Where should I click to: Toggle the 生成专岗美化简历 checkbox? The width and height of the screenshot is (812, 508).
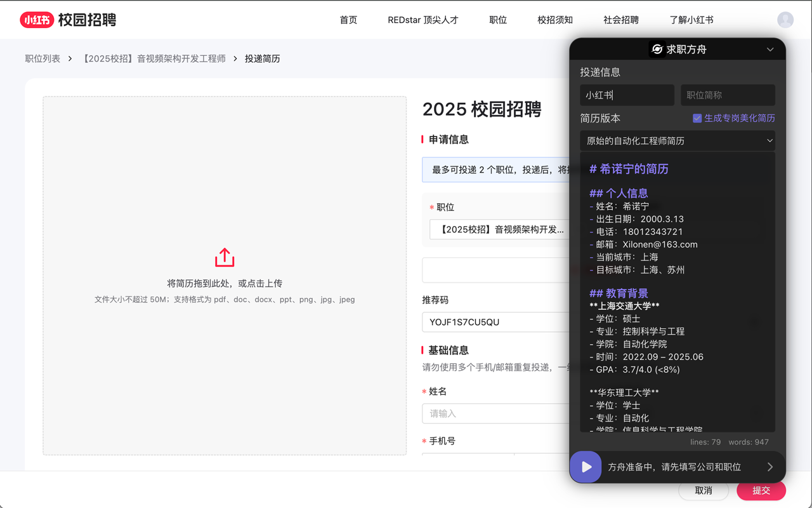pyautogui.click(x=697, y=118)
